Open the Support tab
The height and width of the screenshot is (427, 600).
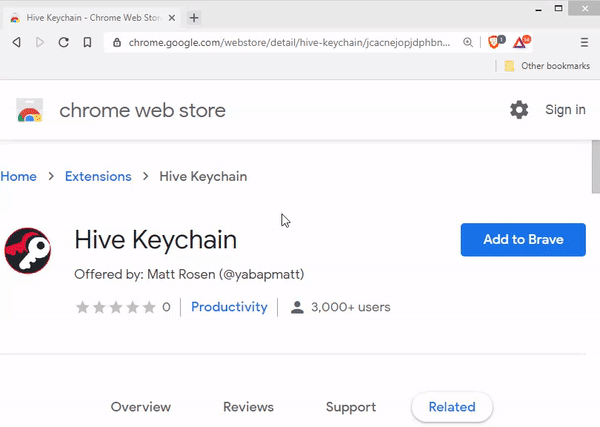tap(351, 407)
